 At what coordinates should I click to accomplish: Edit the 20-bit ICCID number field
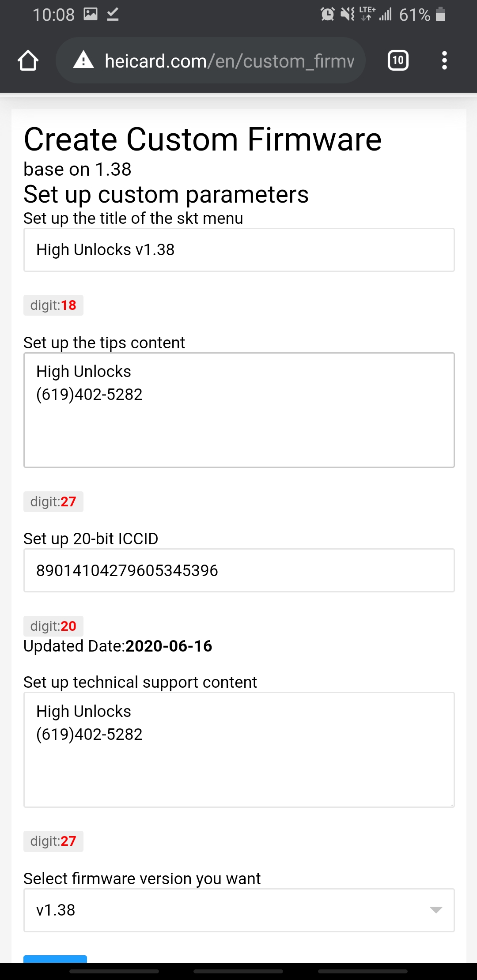click(239, 570)
